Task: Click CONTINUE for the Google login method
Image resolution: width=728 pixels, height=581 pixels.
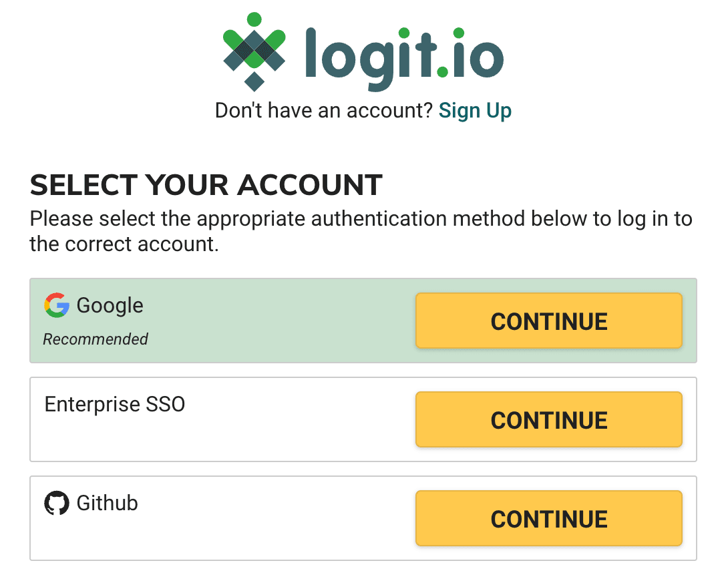Action: click(x=549, y=321)
